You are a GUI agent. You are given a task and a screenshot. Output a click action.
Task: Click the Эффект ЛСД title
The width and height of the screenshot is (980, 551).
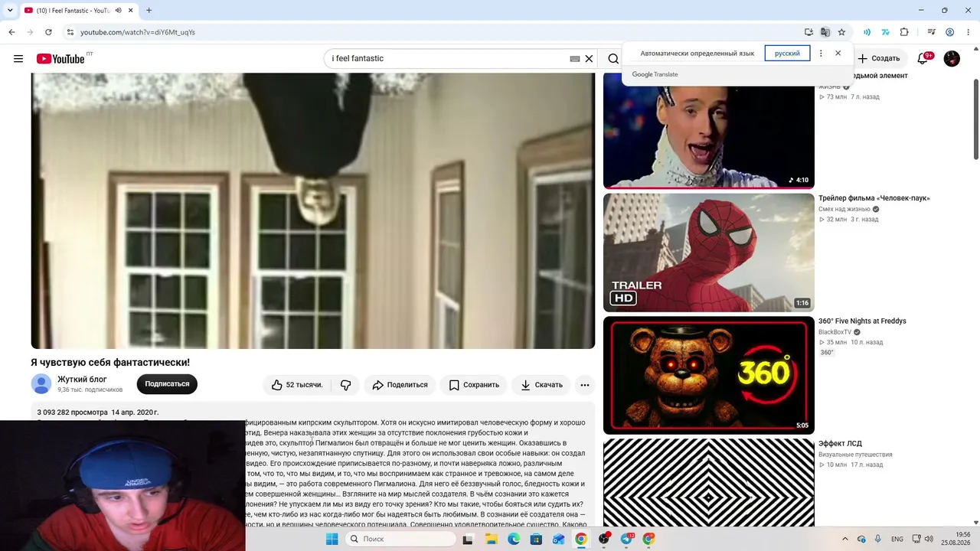840,444
